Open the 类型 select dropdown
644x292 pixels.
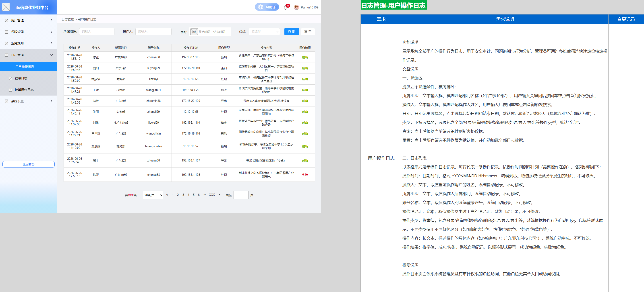click(264, 31)
